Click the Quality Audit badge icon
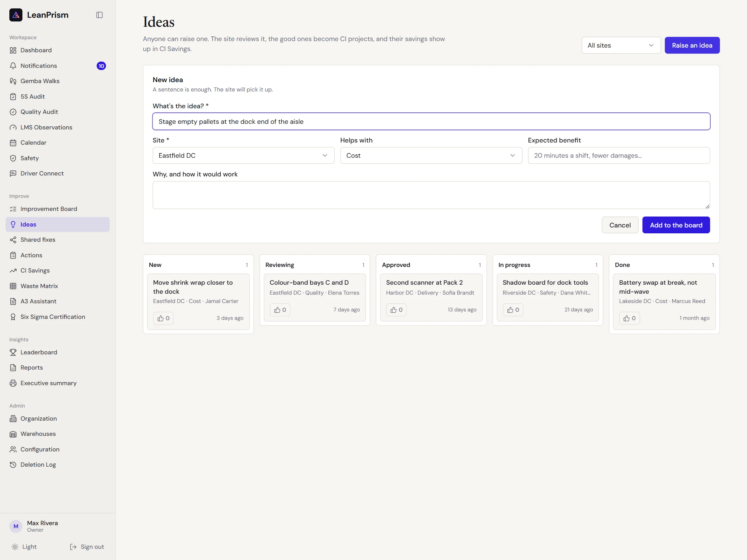Viewport: 747px width, 560px height. pos(13,112)
